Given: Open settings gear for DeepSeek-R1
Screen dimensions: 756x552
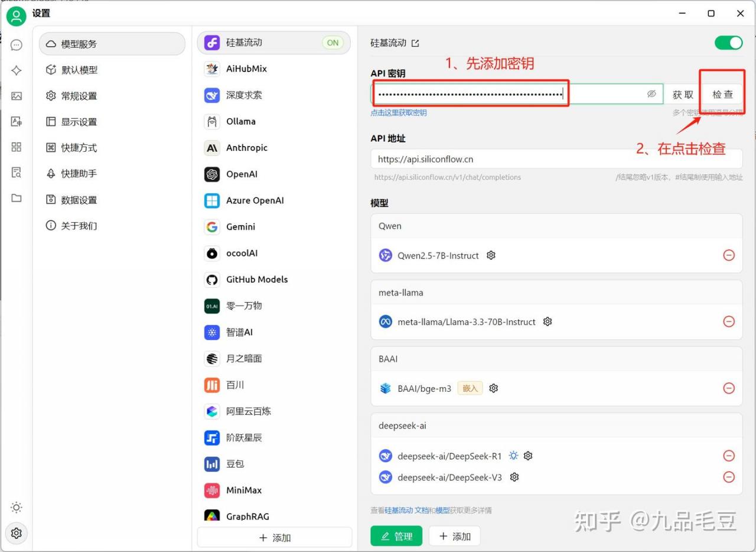Looking at the screenshot, I should pyautogui.click(x=528, y=456).
